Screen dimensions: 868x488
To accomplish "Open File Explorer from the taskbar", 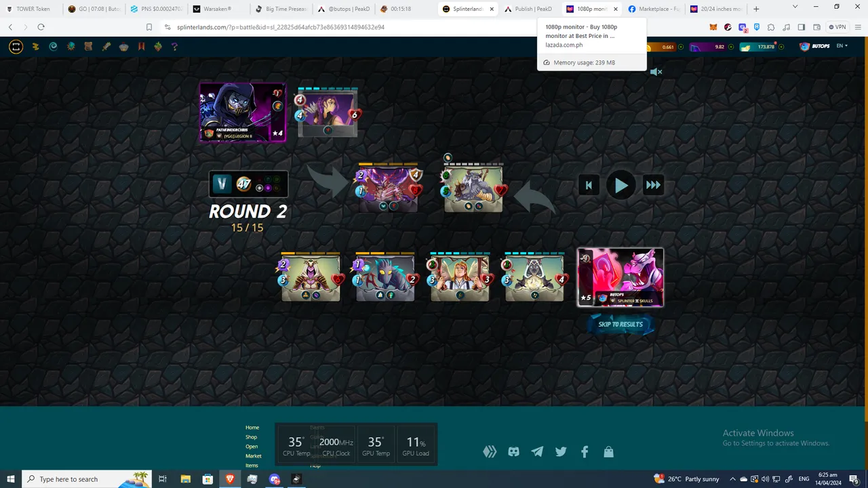I will pyautogui.click(x=185, y=479).
